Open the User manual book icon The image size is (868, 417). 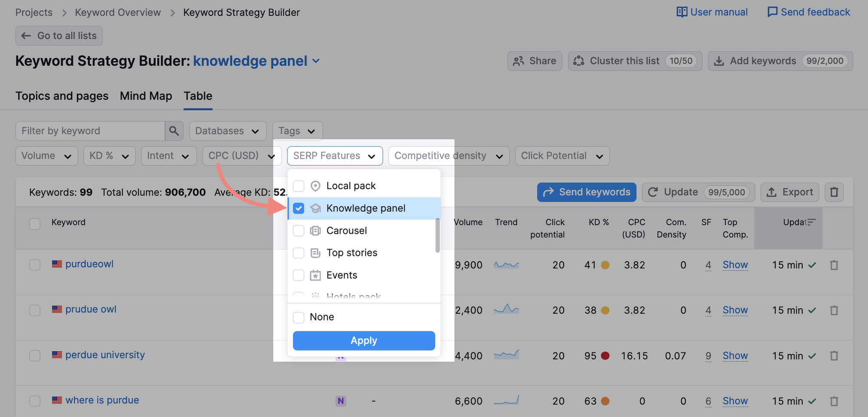coord(682,12)
